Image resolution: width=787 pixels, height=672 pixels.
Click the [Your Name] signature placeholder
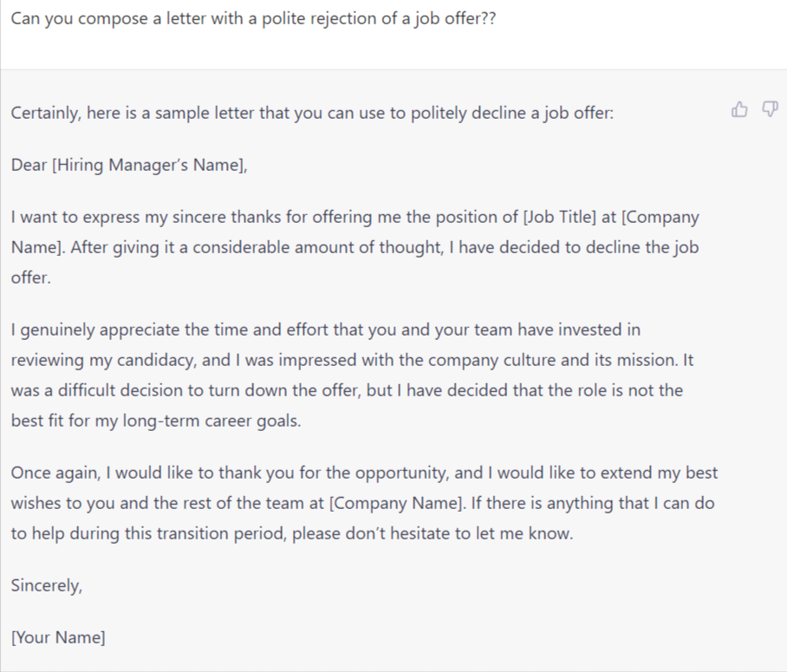click(58, 638)
